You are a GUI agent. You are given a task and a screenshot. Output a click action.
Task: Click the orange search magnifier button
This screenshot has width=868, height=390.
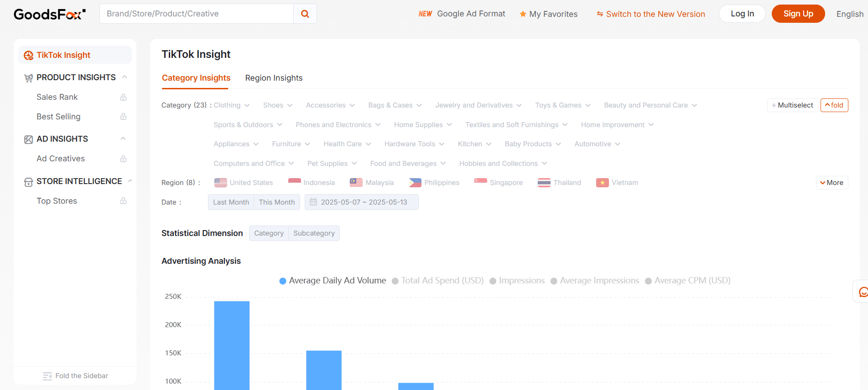(x=305, y=14)
